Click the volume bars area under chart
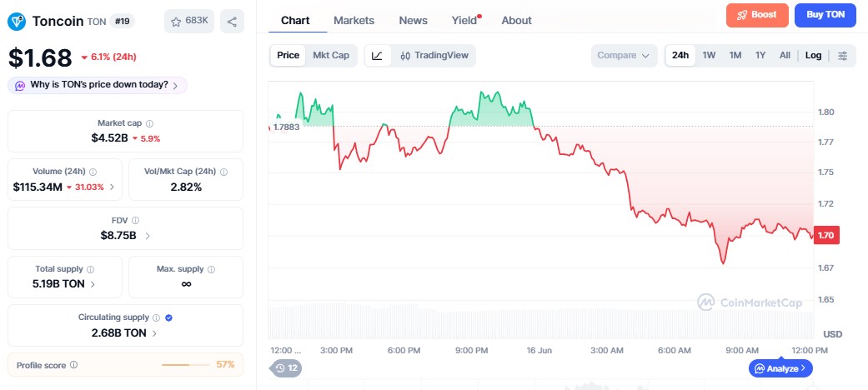Screen dimensions: 868x390 (x=541, y=321)
